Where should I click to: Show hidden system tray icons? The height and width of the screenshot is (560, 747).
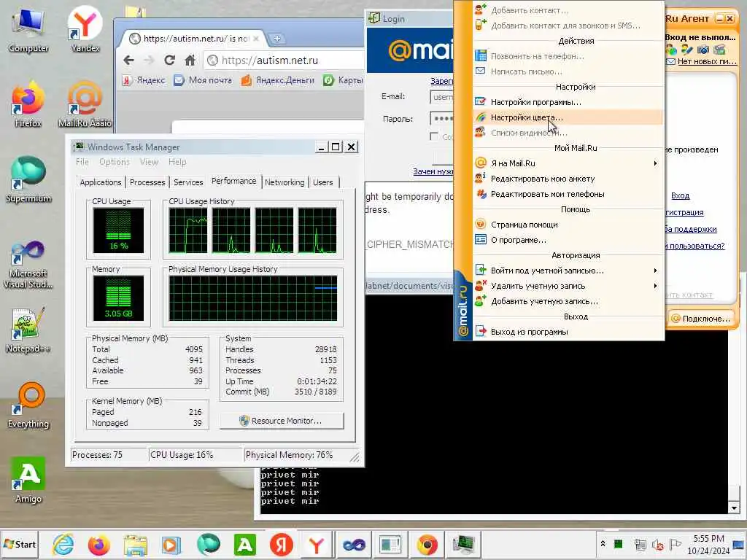[x=603, y=544]
